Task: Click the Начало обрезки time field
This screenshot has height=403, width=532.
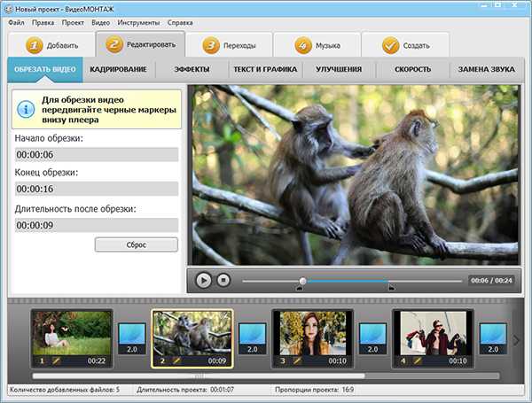Action: pos(97,155)
